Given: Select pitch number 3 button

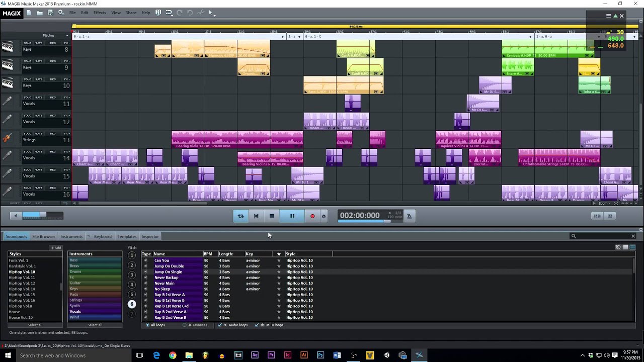Looking at the screenshot, I should (132, 275).
